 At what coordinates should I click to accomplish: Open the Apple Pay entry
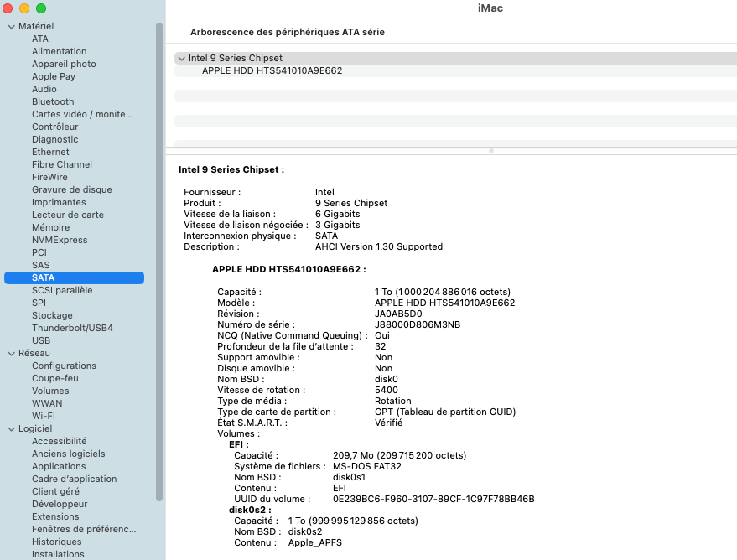coord(54,76)
